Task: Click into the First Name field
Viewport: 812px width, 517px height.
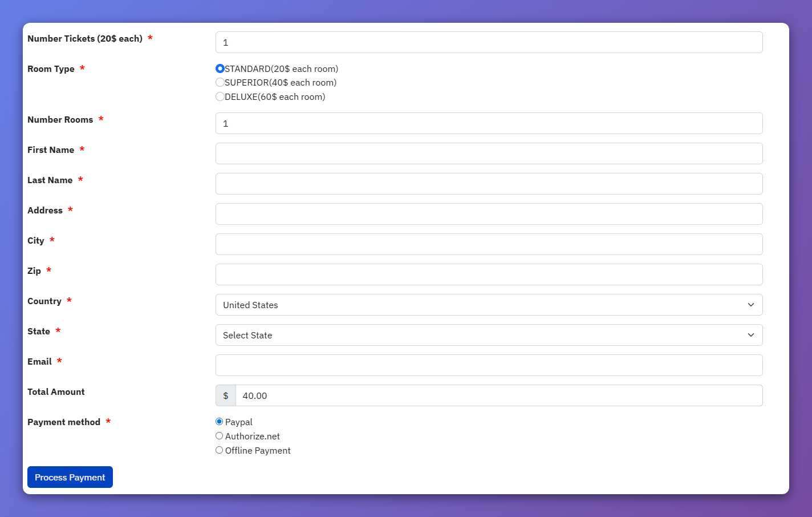Action: [489, 154]
